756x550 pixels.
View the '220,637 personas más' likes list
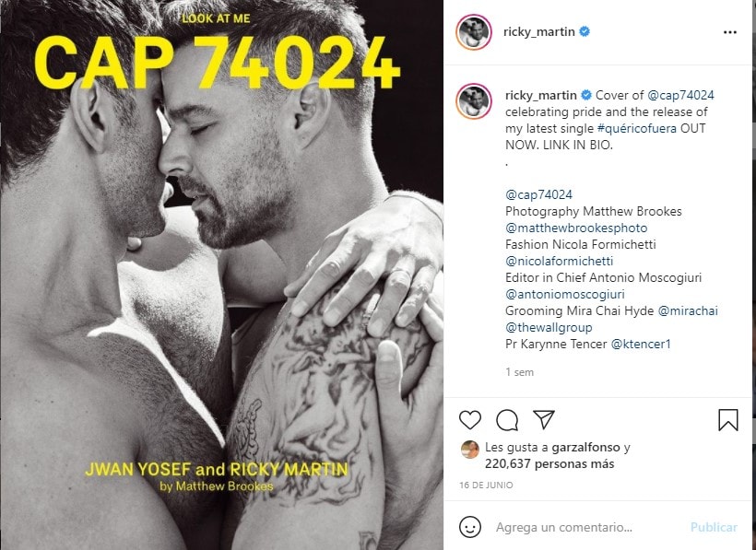tap(549, 463)
